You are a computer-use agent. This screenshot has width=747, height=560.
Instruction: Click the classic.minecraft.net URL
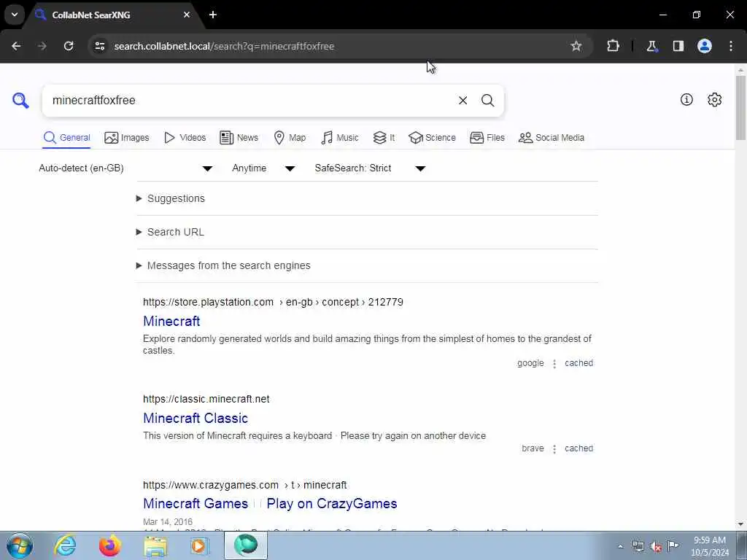(206, 399)
